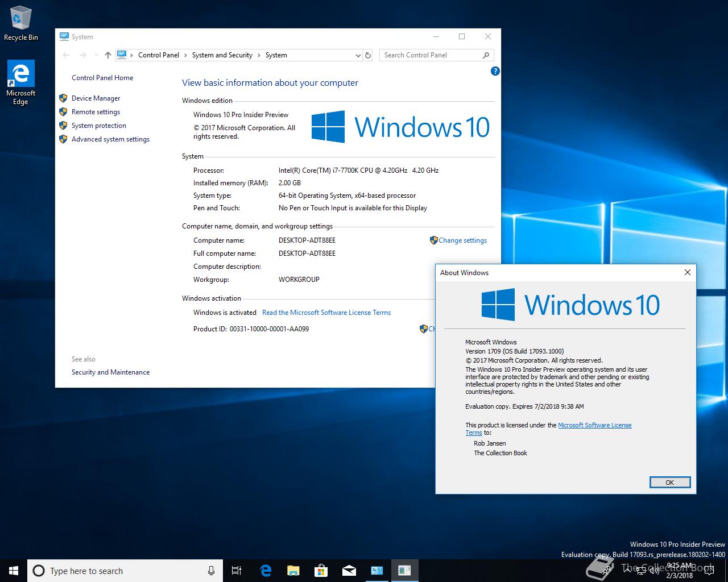Select the System and Security breadcrumb
728x582 pixels.
[222, 55]
